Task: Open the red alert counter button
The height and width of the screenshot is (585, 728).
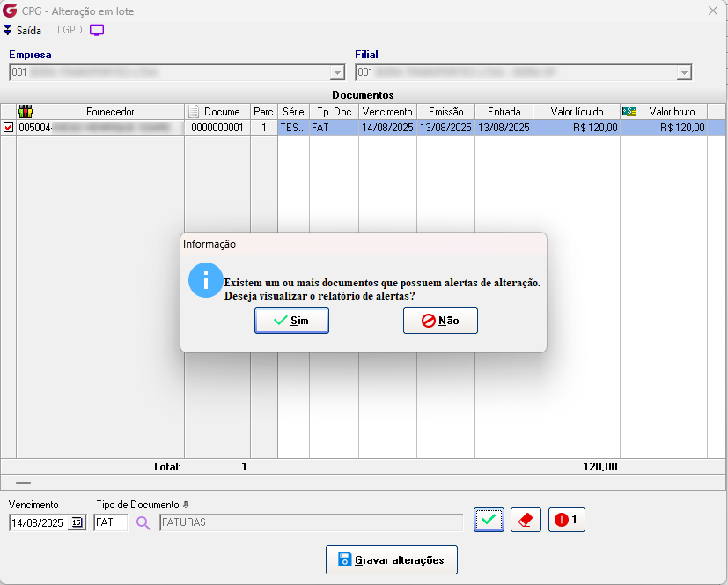Action: pyautogui.click(x=566, y=520)
